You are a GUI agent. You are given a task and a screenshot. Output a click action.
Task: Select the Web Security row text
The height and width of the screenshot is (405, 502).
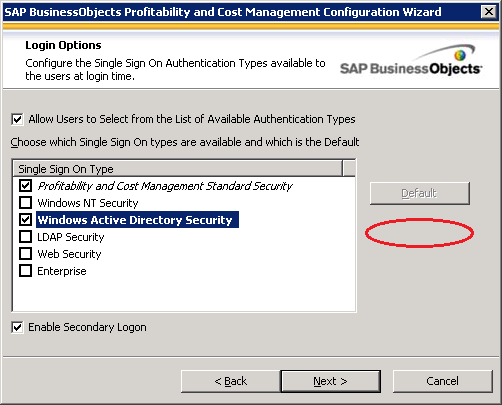(x=69, y=254)
